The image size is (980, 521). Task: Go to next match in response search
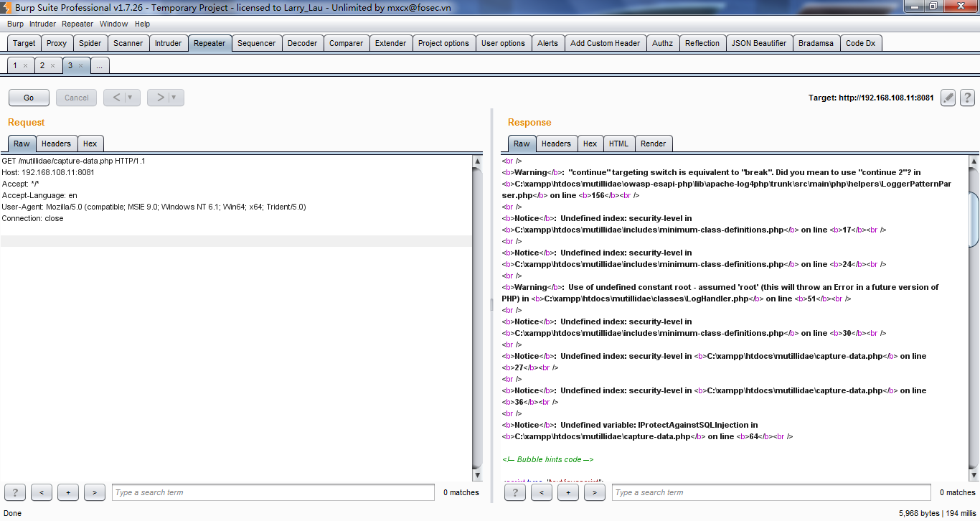point(595,492)
